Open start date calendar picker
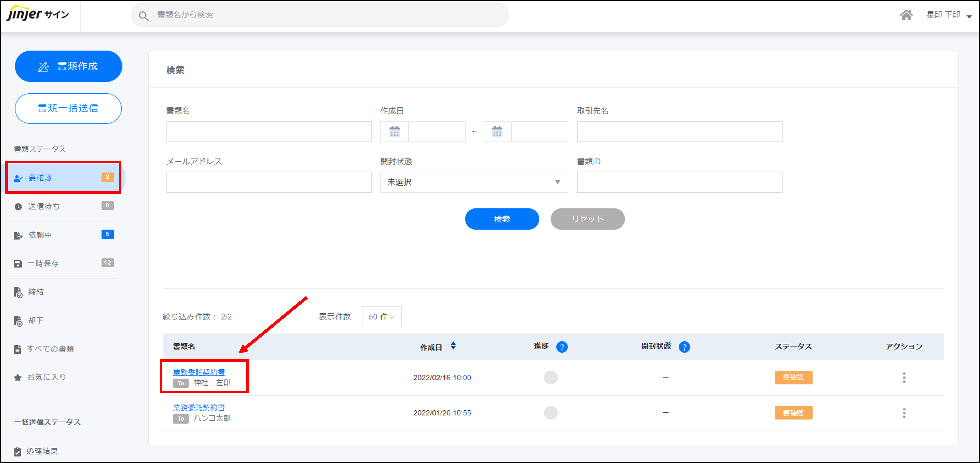Screen dimensions: 980x463 tap(394, 132)
